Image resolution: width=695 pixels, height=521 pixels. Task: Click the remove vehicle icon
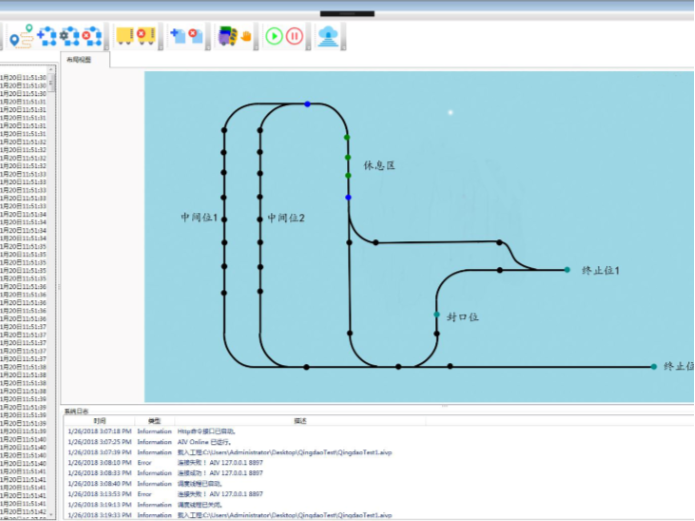click(x=146, y=36)
